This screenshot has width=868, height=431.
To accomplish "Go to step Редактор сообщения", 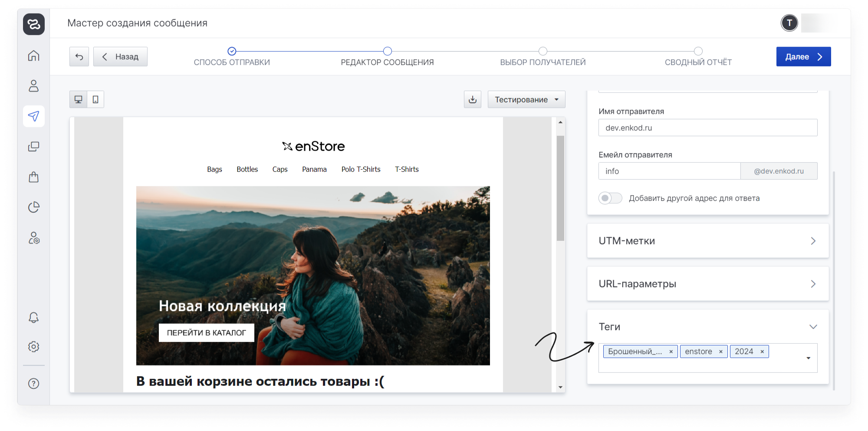I will click(387, 57).
